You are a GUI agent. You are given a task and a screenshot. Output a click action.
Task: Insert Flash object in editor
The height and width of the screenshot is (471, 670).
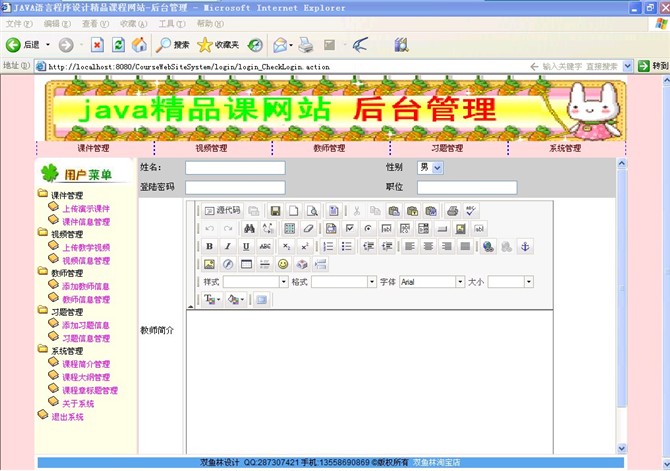(x=228, y=265)
